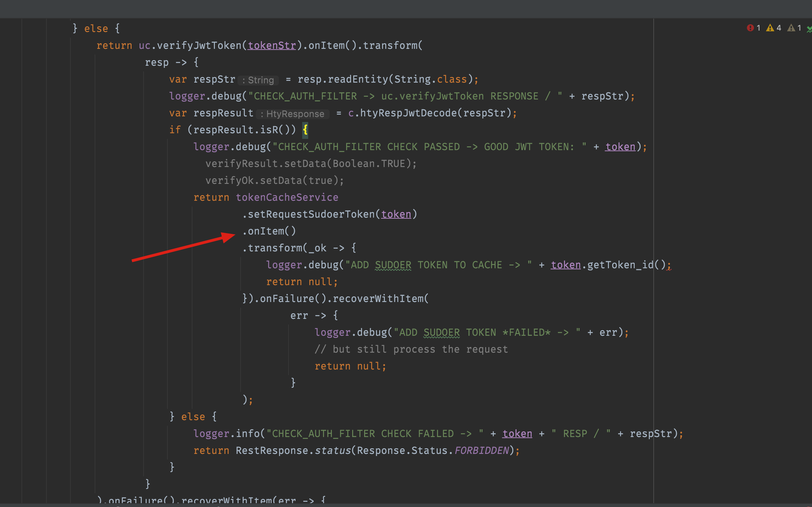Click the greyed verifyResult.setData(Boolean.TRUE) line
This screenshot has width=812, height=507.
tap(311, 164)
